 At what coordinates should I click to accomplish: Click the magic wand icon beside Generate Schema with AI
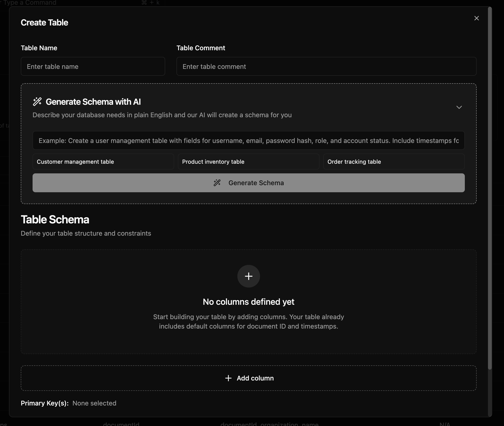[x=37, y=102]
